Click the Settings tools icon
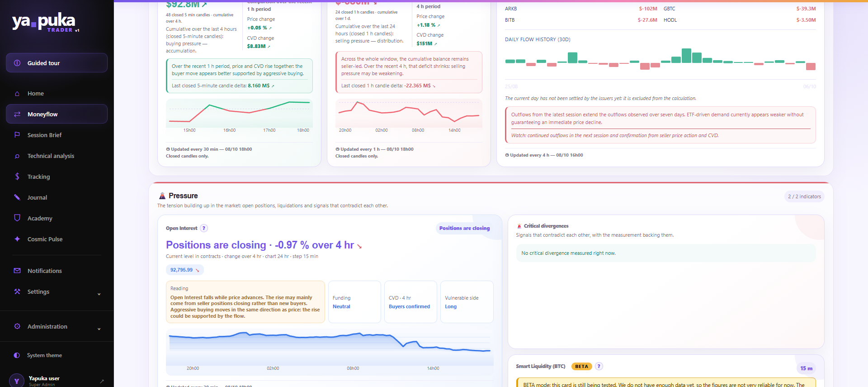Screen dimensions: 868x387 [17, 291]
